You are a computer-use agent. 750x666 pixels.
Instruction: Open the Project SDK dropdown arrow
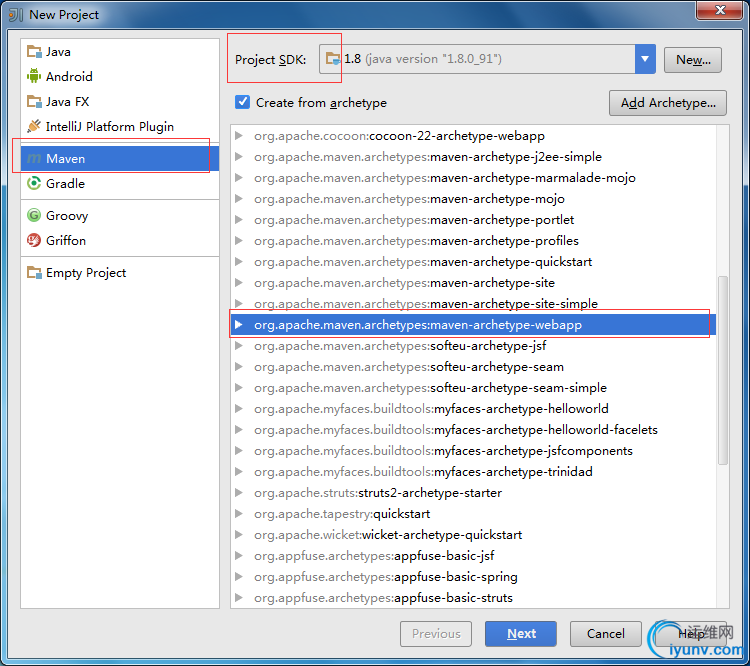coord(645,59)
